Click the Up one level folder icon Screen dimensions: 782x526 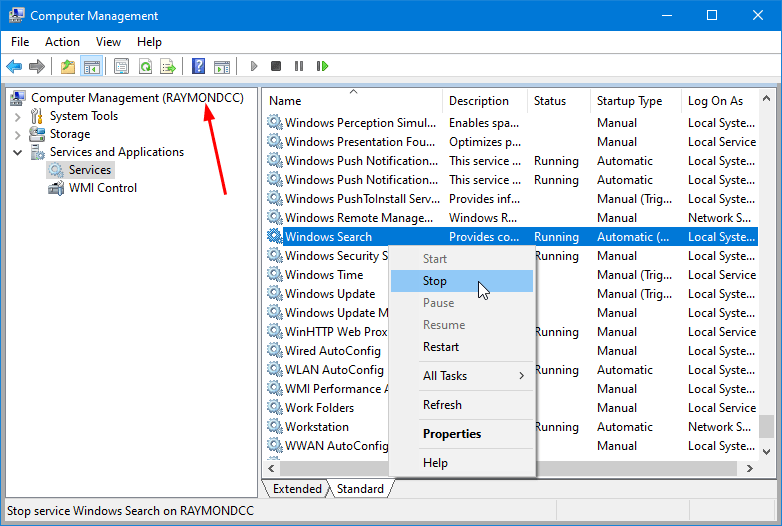click(x=68, y=66)
